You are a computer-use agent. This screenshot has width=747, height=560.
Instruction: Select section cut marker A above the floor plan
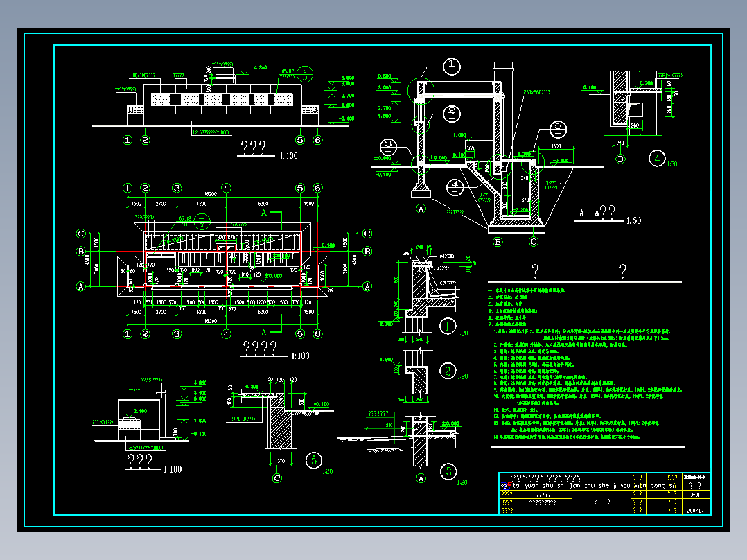pos(263,213)
